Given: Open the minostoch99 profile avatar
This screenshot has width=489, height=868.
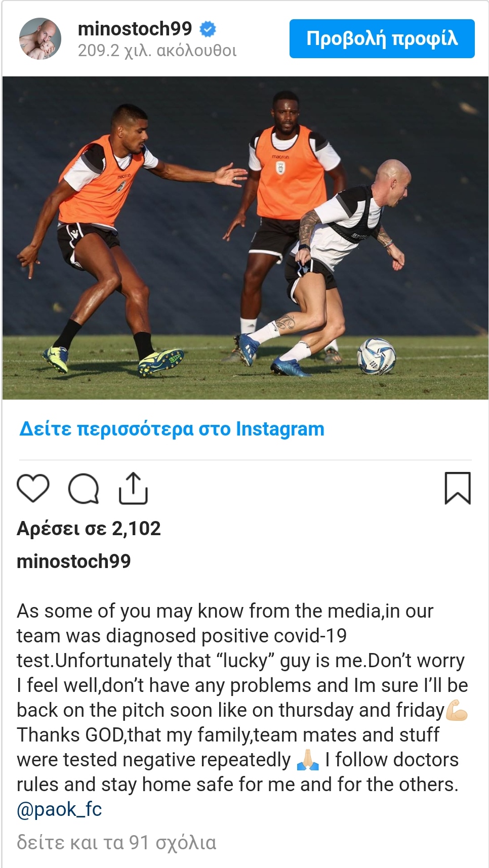Looking at the screenshot, I should [x=40, y=39].
